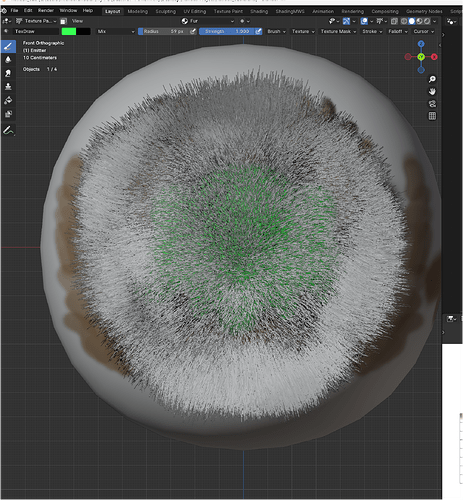This screenshot has height=500, width=463.
Task: Select the Draw brush tool
Action: [8, 46]
